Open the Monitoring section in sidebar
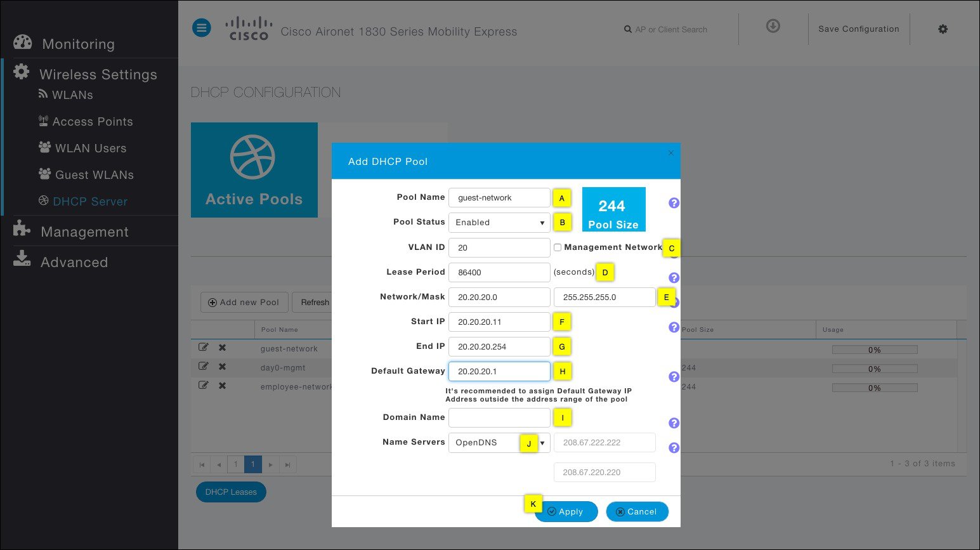 [78, 44]
